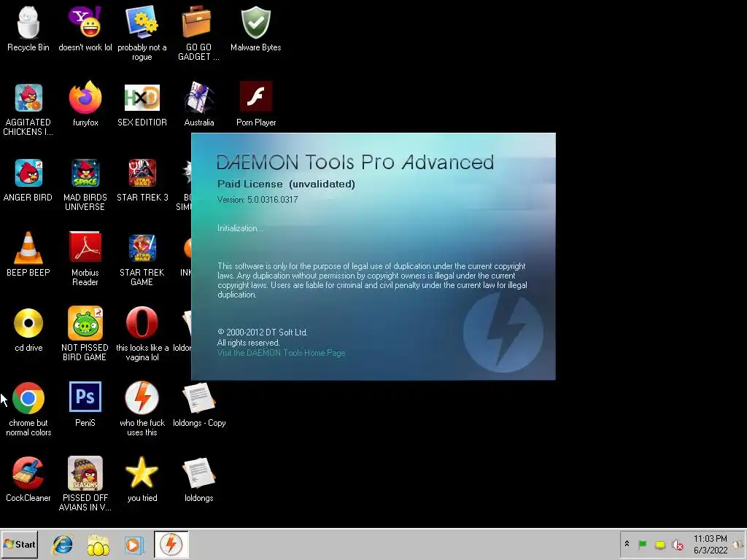Click the yellow tray notification icon

[659, 544]
